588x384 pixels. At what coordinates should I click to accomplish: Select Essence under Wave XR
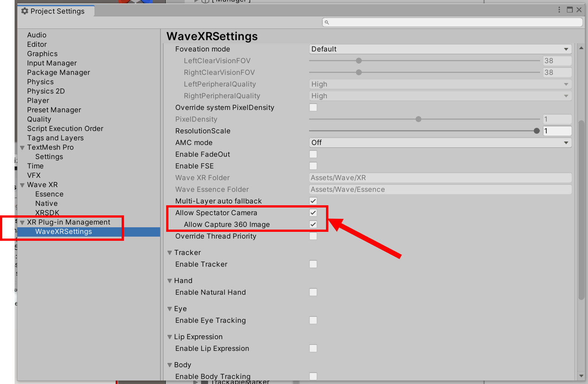[49, 194]
